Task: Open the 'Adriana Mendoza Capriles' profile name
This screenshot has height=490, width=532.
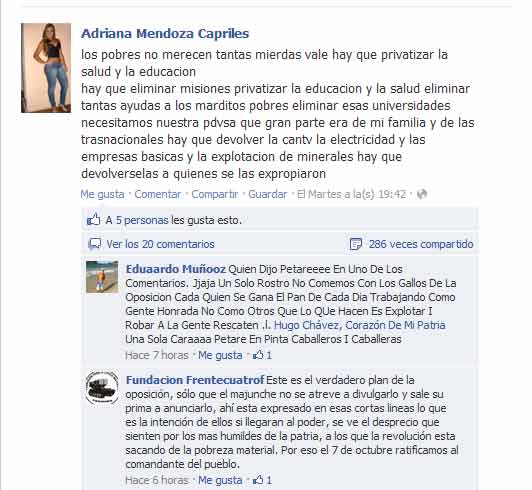Action: (x=165, y=34)
